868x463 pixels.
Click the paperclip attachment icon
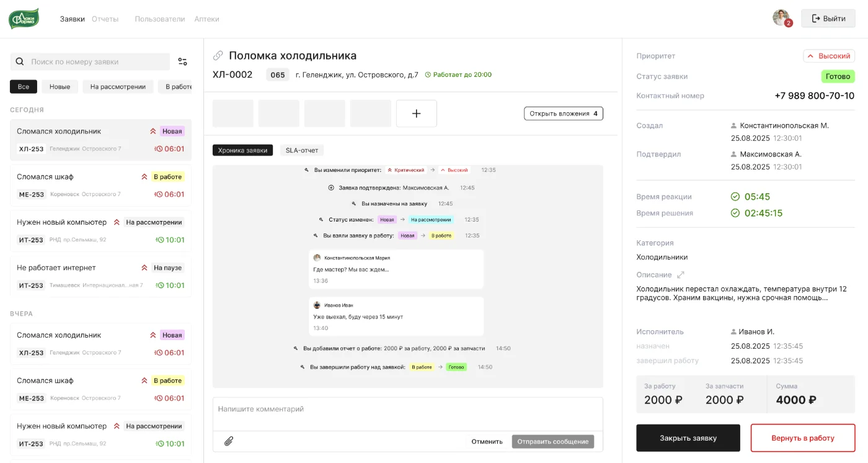[228, 441]
